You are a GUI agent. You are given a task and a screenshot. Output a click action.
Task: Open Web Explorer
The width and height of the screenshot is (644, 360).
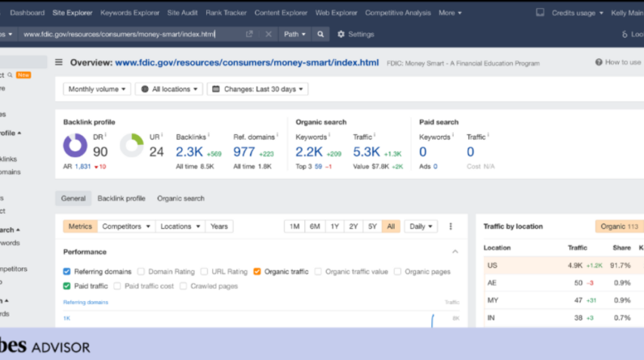point(337,13)
